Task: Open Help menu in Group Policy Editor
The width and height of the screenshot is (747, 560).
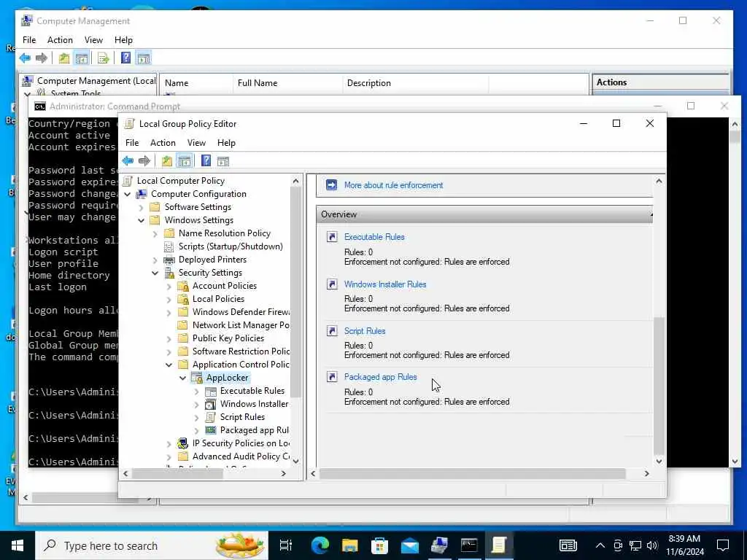Action: [x=226, y=143]
